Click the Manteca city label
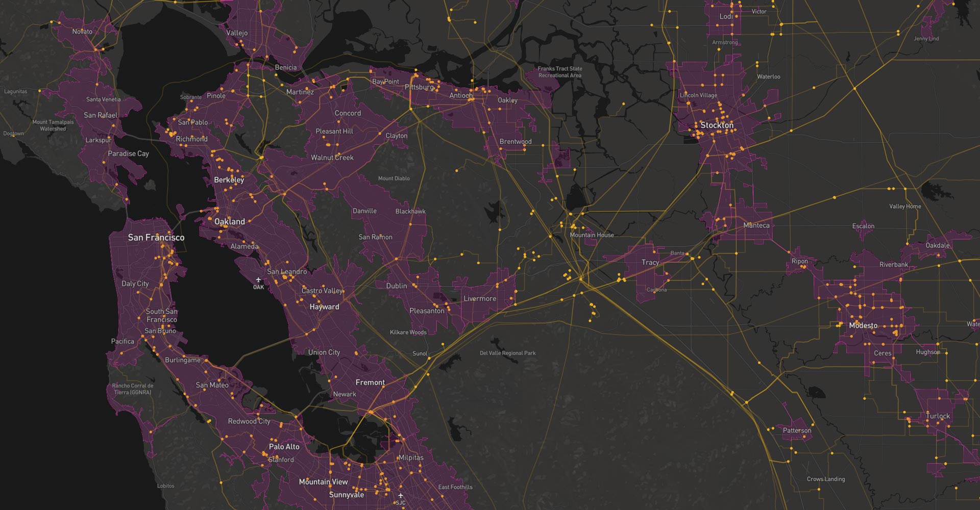Image resolution: width=980 pixels, height=510 pixels. click(x=756, y=225)
